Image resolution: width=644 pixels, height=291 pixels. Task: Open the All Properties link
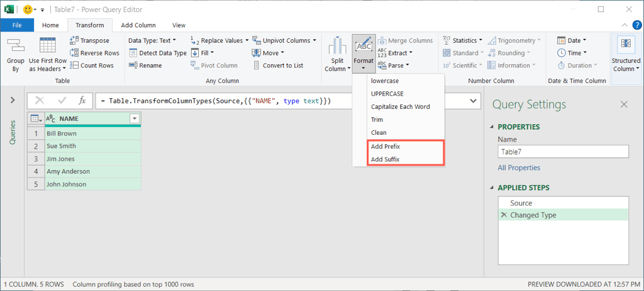(x=519, y=168)
